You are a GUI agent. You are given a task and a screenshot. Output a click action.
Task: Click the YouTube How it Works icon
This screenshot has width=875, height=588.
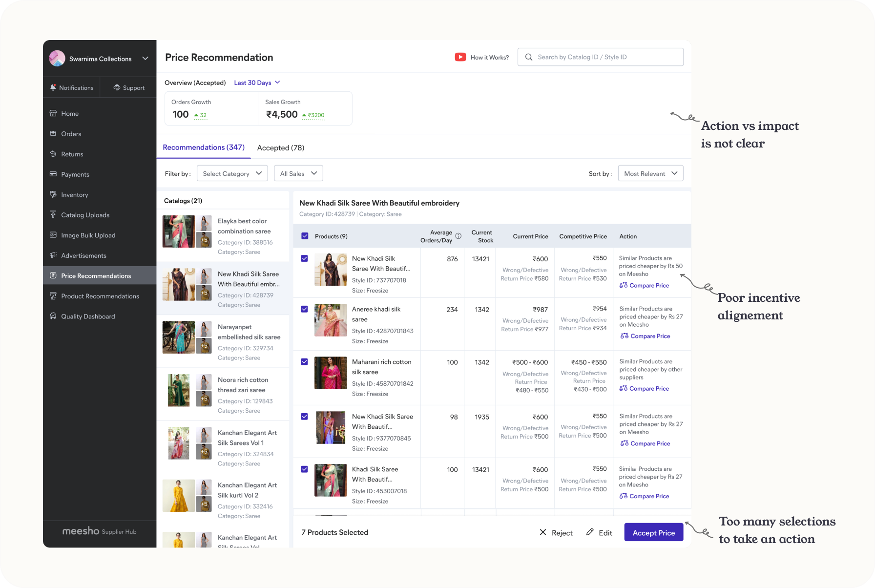460,57
